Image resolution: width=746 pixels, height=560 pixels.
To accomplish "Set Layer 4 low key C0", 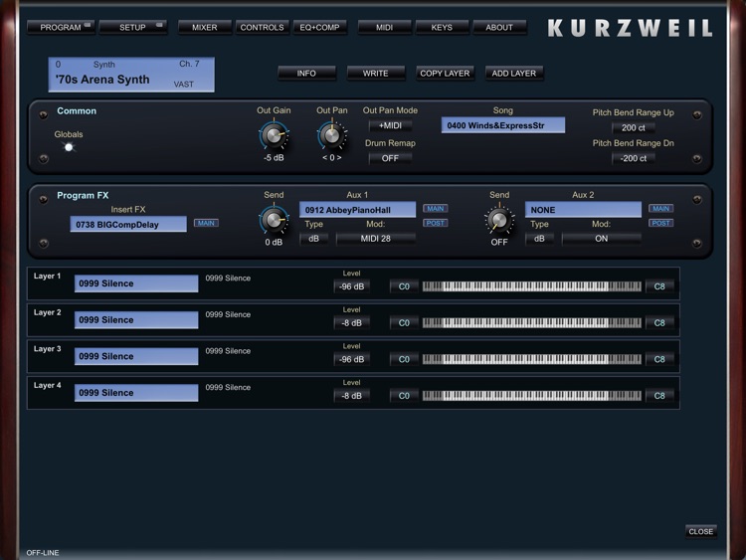I will pyautogui.click(x=404, y=396).
